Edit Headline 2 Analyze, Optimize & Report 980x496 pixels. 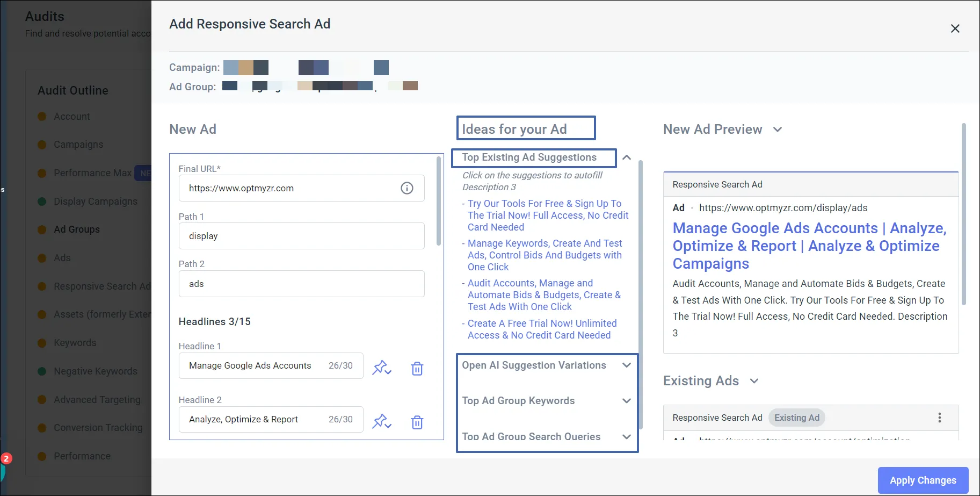271,419
